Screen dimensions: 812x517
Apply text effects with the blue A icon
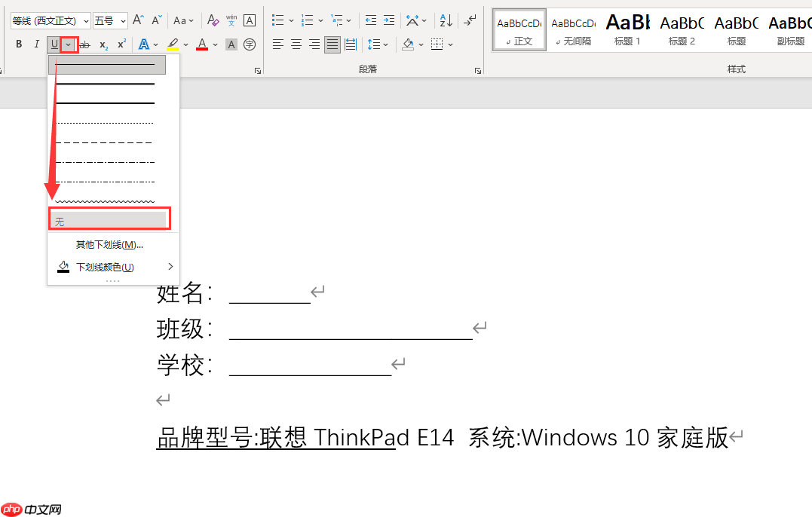coord(144,44)
